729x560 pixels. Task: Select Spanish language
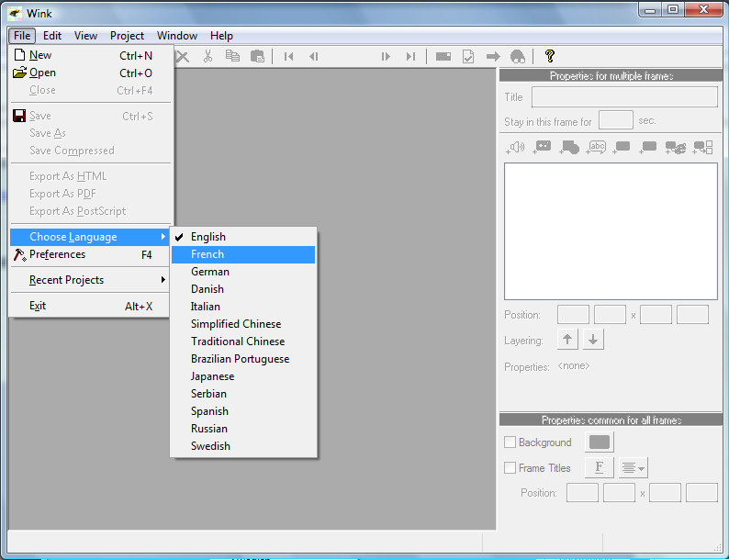click(x=243, y=411)
